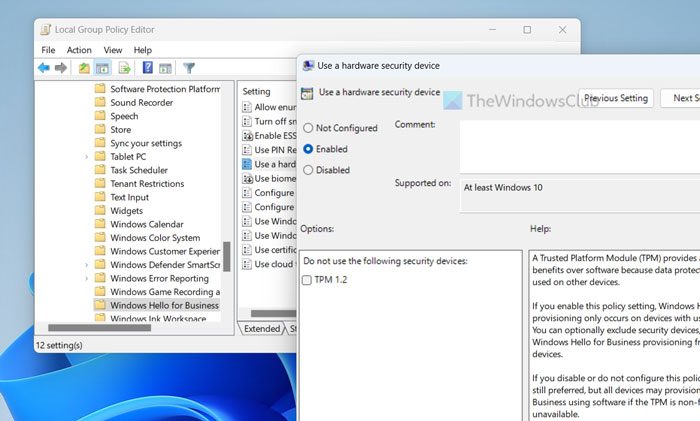
Task: Expand the Windows Error Reporting node
Action: 86,278
